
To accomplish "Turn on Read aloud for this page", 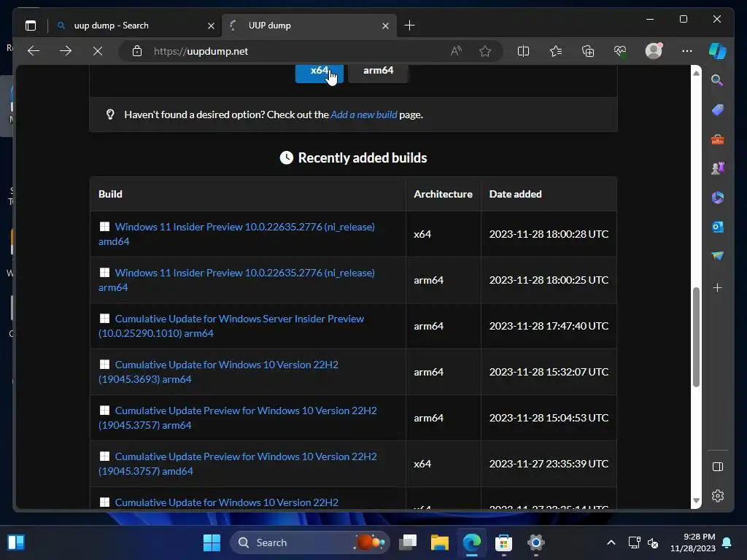I will (456, 51).
